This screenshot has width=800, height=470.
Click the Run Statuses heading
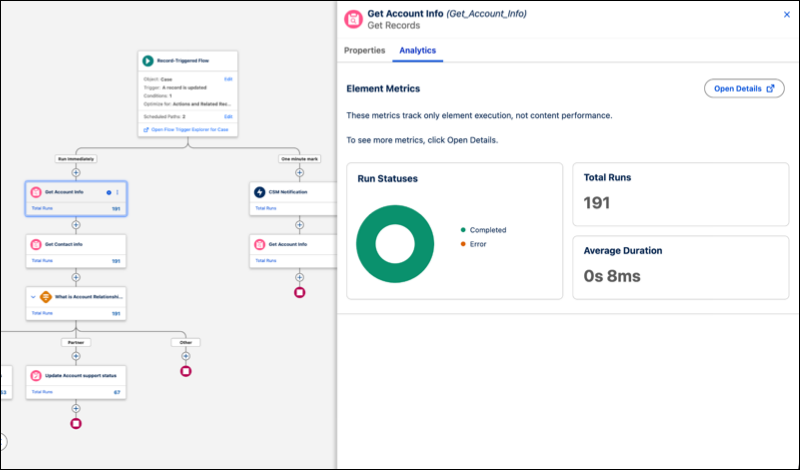point(387,179)
